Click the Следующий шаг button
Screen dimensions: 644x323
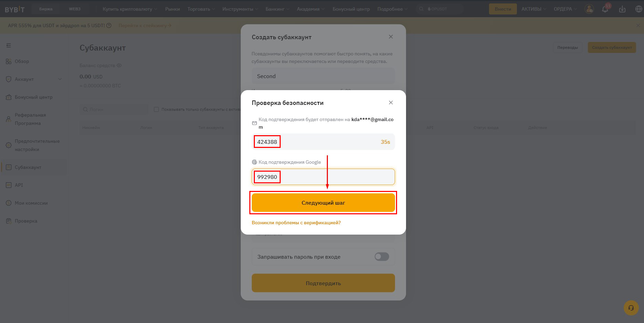(323, 203)
